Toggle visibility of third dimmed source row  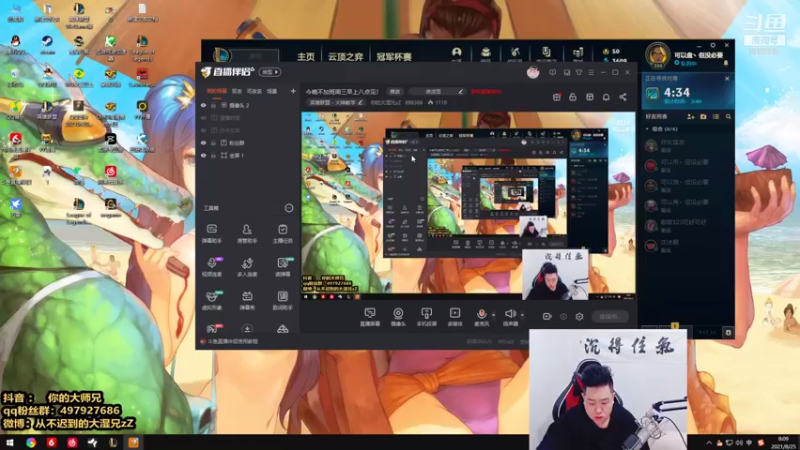coord(204,131)
